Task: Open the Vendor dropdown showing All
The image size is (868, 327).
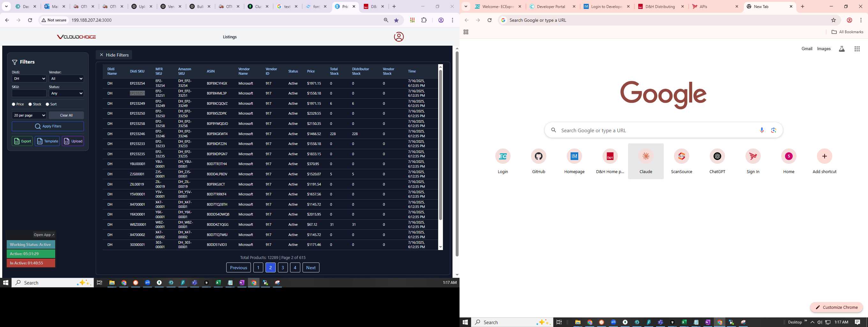Action: [x=66, y=79]
